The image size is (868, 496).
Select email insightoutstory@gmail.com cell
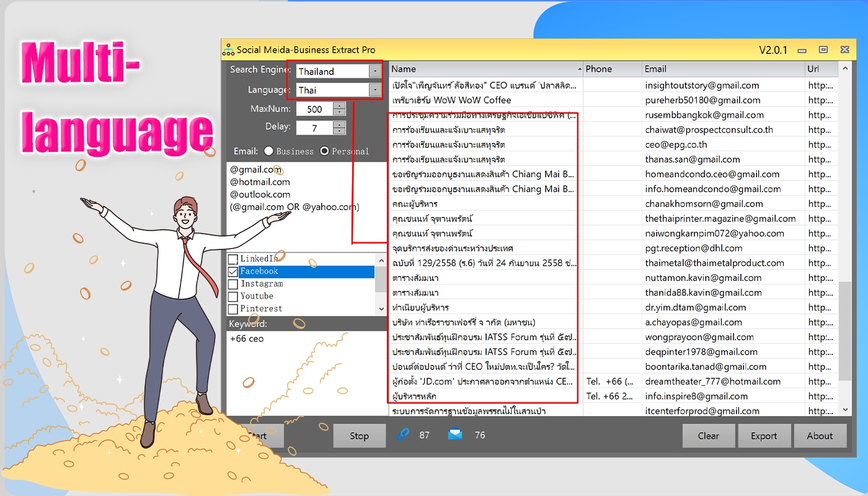coord(723,86)
